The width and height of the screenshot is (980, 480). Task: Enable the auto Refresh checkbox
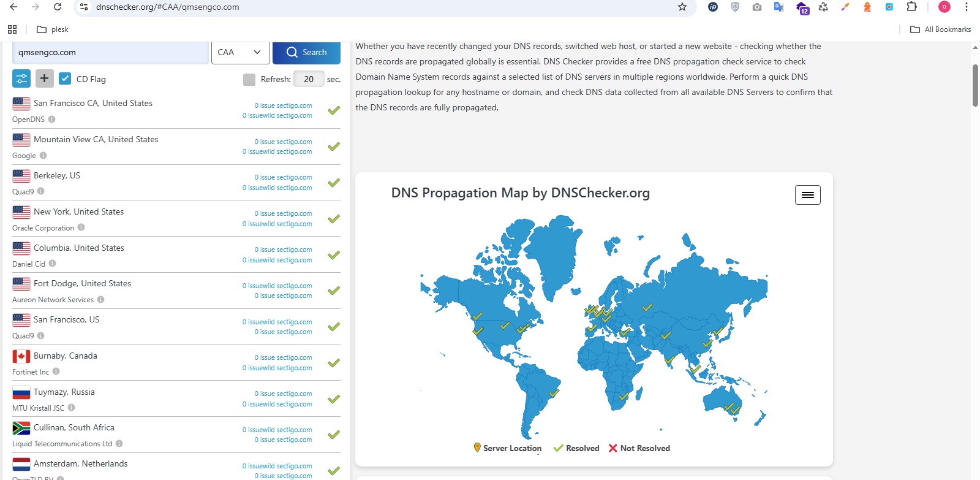click(x=249, y=79)
